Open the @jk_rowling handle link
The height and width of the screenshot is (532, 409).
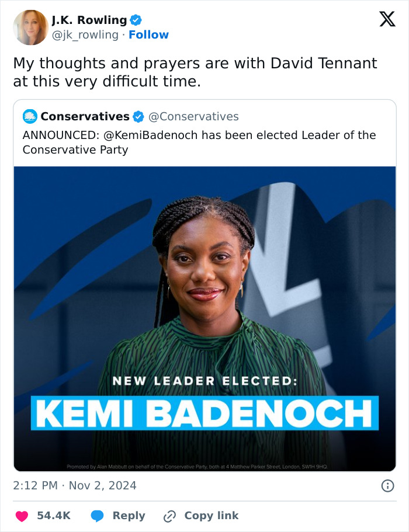85,34
